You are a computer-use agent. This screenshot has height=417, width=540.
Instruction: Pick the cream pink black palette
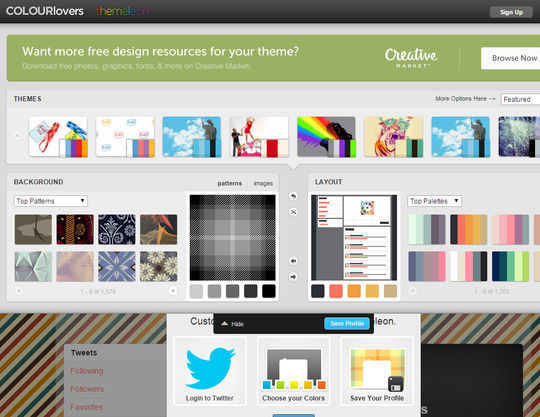tap(469, 266)
